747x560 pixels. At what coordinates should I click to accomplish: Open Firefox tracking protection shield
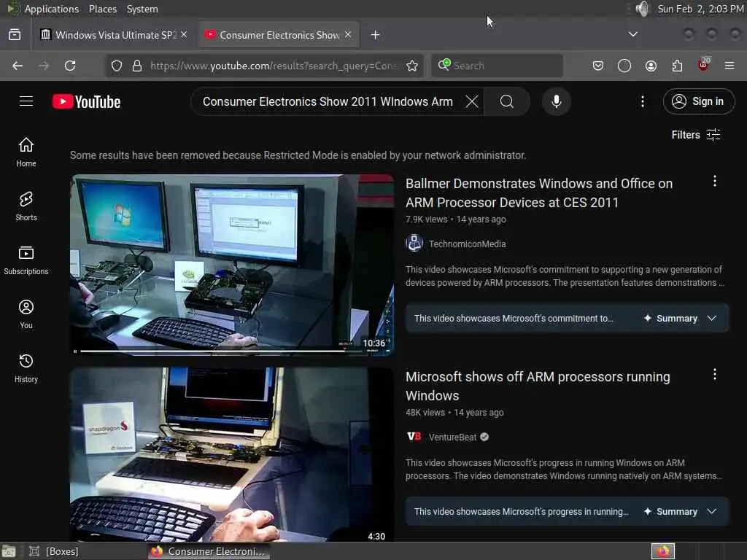click(x=117, y=66)
